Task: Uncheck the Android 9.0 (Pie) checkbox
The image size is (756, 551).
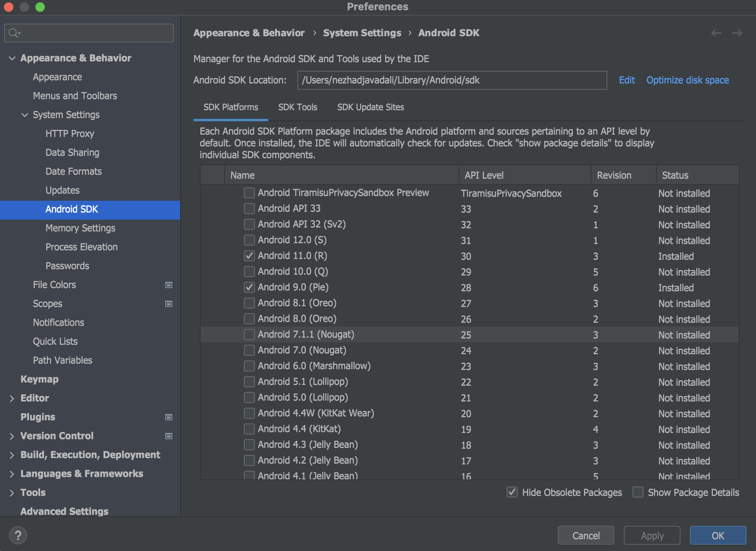Action: (249, 287)
